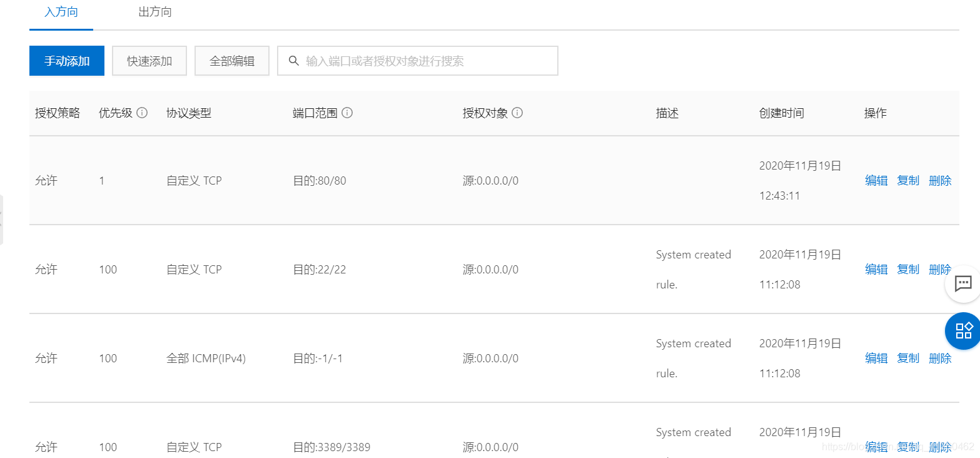Viewport: 980px width, 458px height.
Task: Switch to the 入方向 tab
Action: click(x=61, y=12)
